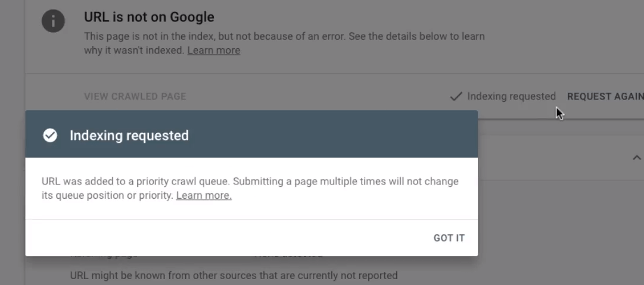Image resolution: width=644 pixels, height=285 pixels.
Task: Click the priority crawl queue message text
Action: (250, 188)
